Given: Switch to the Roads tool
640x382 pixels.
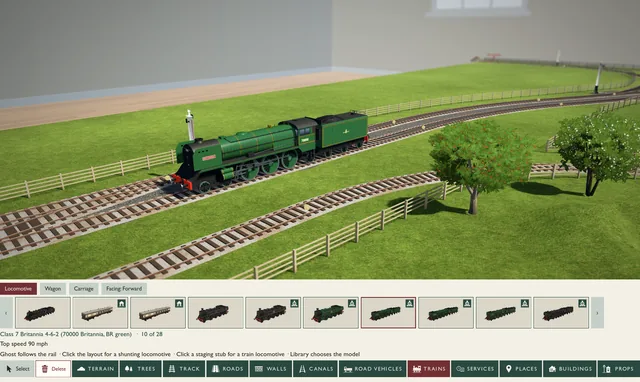Looking at the screenshot, I should coord(227,369).
